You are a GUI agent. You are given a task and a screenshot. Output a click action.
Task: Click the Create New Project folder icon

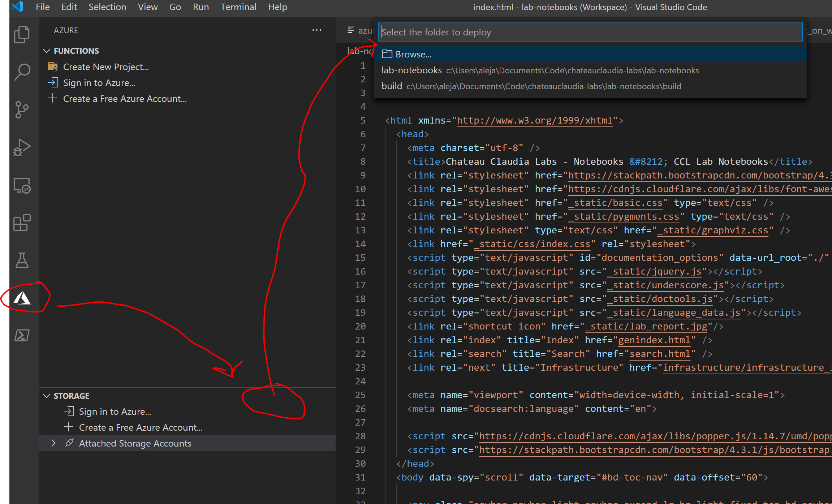53,66
